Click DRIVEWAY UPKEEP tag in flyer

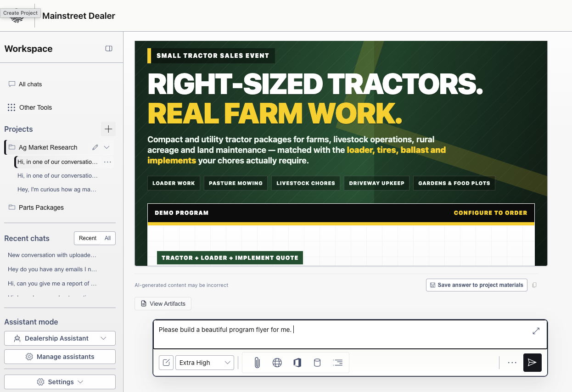[376, 183]
